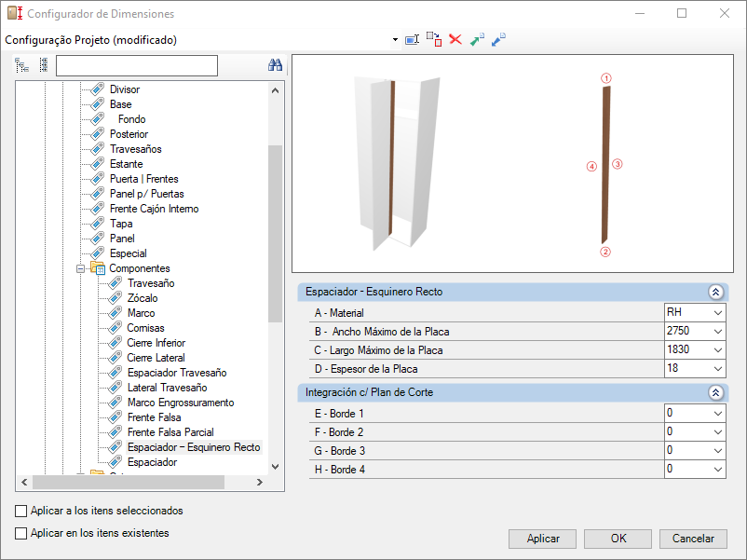Click the tag icon beside Espaciador Travesaño
Image resolution: width=747 pixels, height=560 pixels.
(115, 373)
